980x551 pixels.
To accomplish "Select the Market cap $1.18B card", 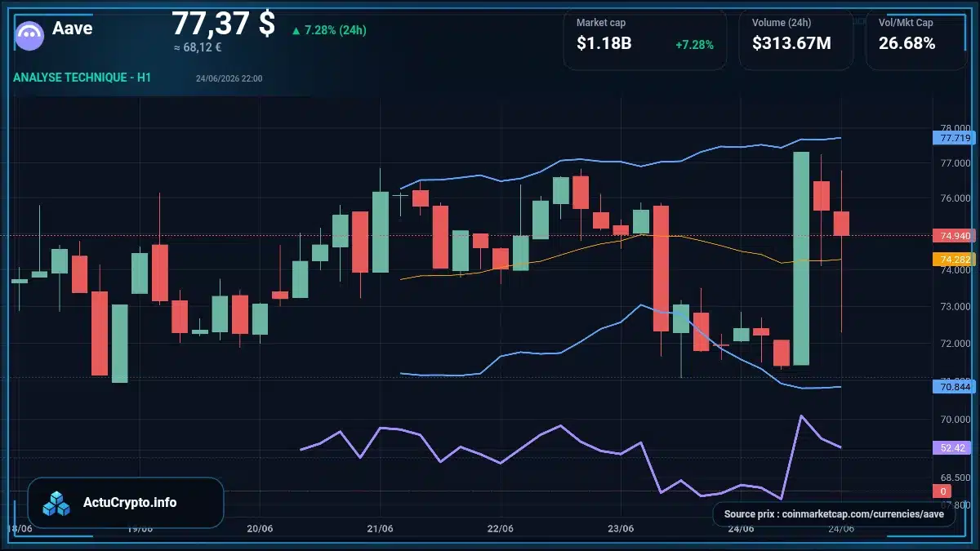I will click(x=645, y=39).
